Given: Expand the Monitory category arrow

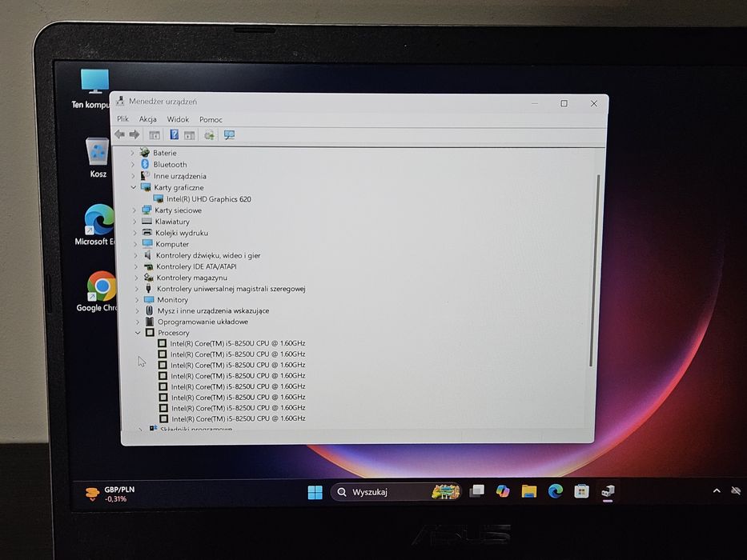Looking at the screenshot, I should pos(137,299).
